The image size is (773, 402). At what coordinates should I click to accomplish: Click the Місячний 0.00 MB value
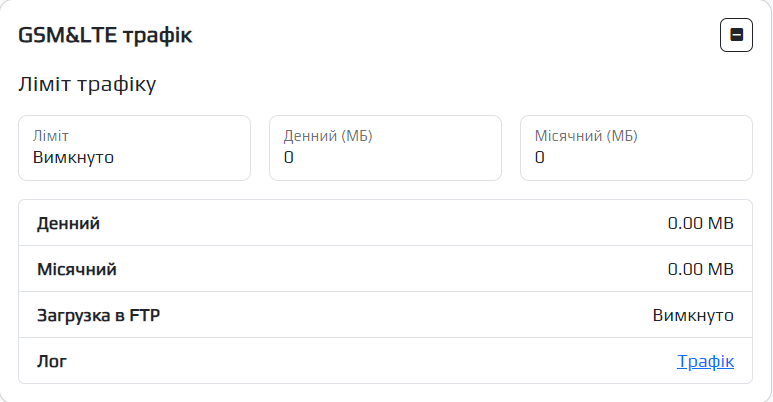tap(700, 269)
